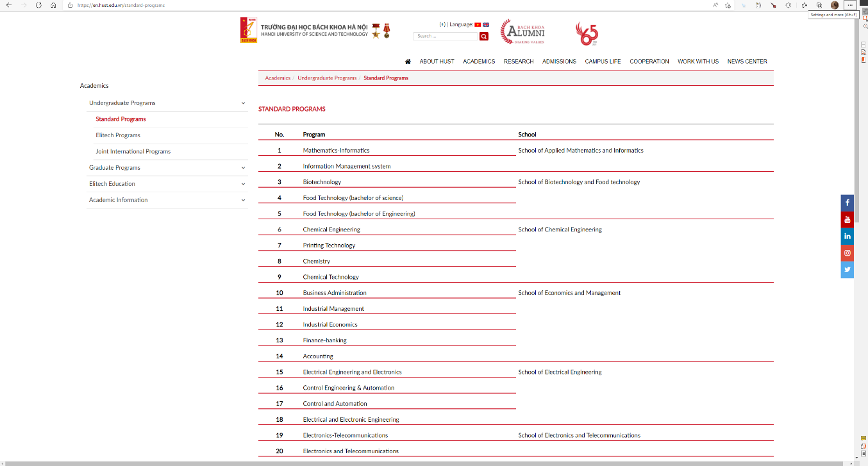Switch site language to Vietnamese flag
Screen dimensions: 868x466
coord(478,24)
